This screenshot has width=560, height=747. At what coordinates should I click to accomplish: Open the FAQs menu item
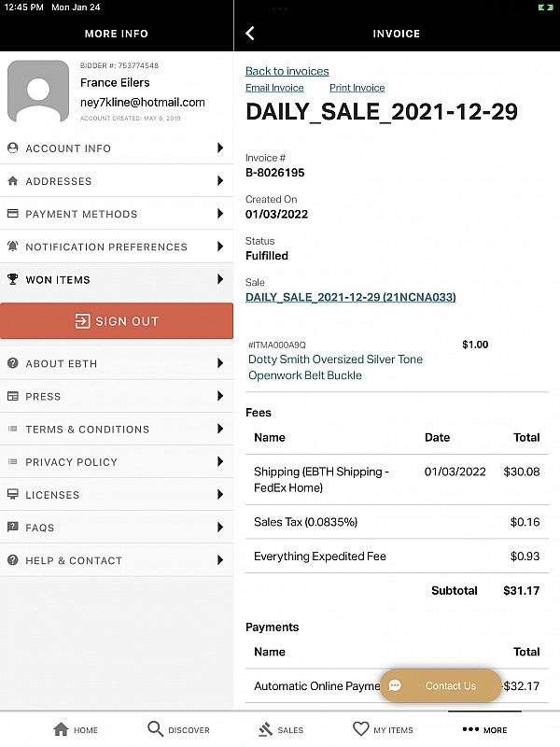click(x=40, y=528)
